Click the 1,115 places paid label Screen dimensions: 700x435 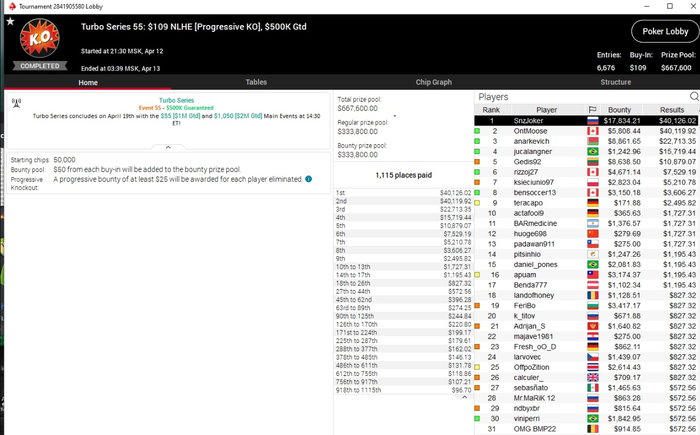click(x=404, y=175)
